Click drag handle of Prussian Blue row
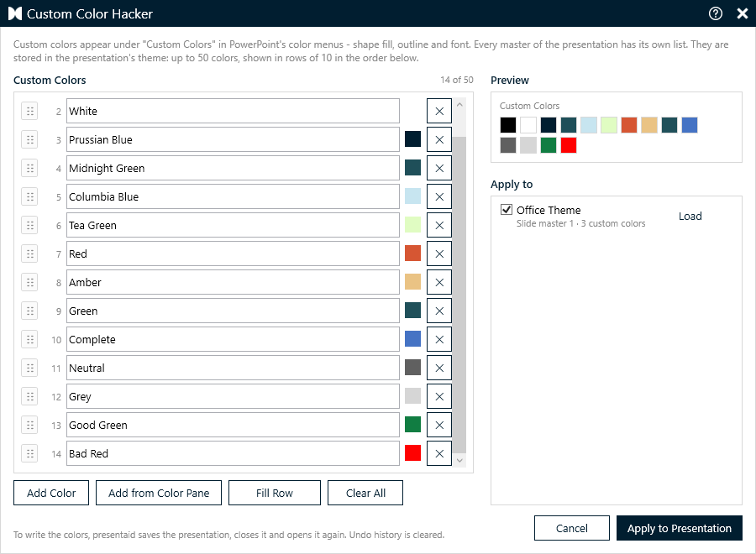 point(30,139)
